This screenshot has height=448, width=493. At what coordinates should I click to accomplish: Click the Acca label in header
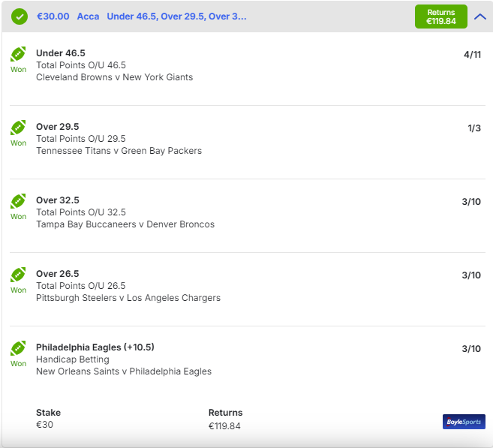coord(88,17)
